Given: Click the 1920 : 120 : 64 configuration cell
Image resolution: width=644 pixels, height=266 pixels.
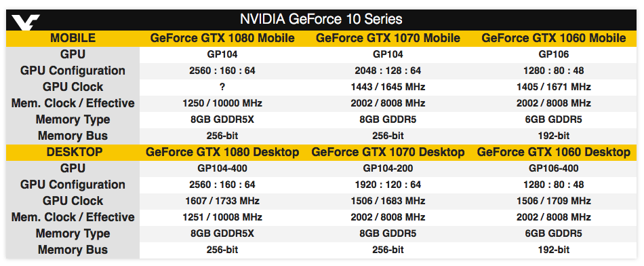Looking at the screenshot, I should [x=388, y=185].
